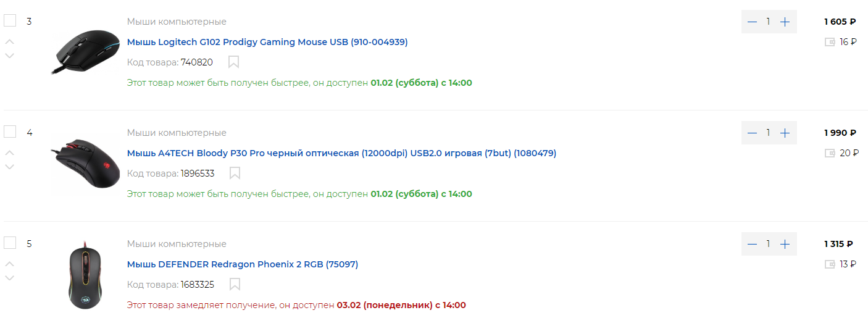This screenshot has height=318, width=868.
Task: Select checkbox for item 3
Action: pyautogui.click(x=10, y=21)
